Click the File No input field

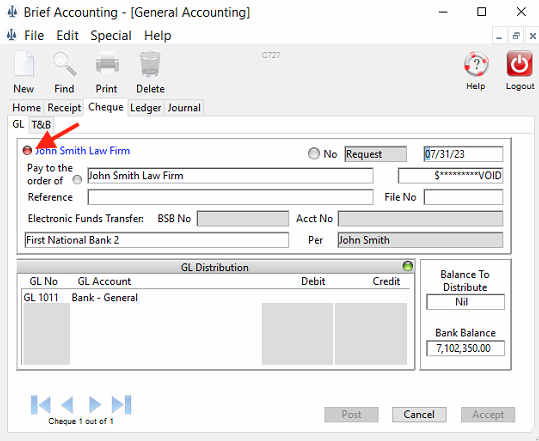[463, 197]
